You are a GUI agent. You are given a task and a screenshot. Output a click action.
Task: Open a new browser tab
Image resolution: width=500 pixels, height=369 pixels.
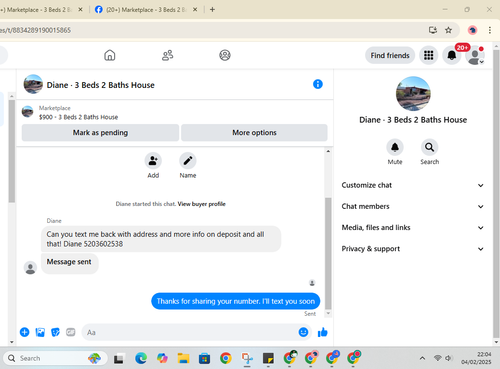click(x=212, y=10)
